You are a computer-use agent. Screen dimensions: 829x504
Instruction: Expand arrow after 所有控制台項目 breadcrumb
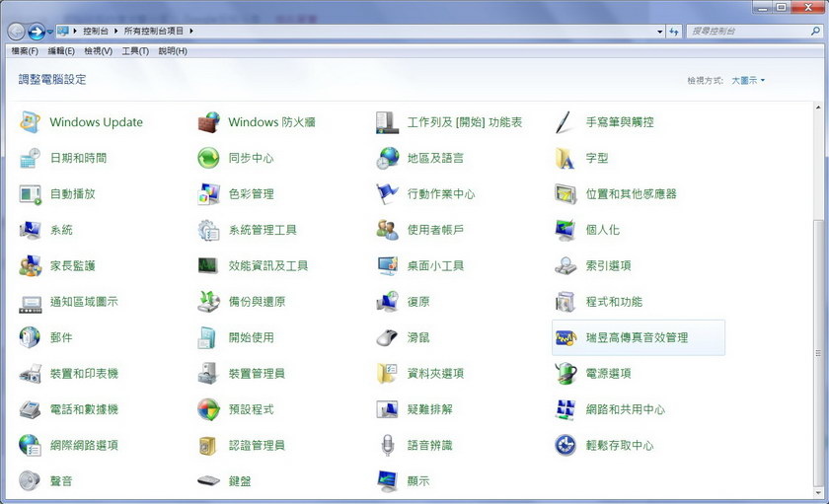(x=190, y=32)
